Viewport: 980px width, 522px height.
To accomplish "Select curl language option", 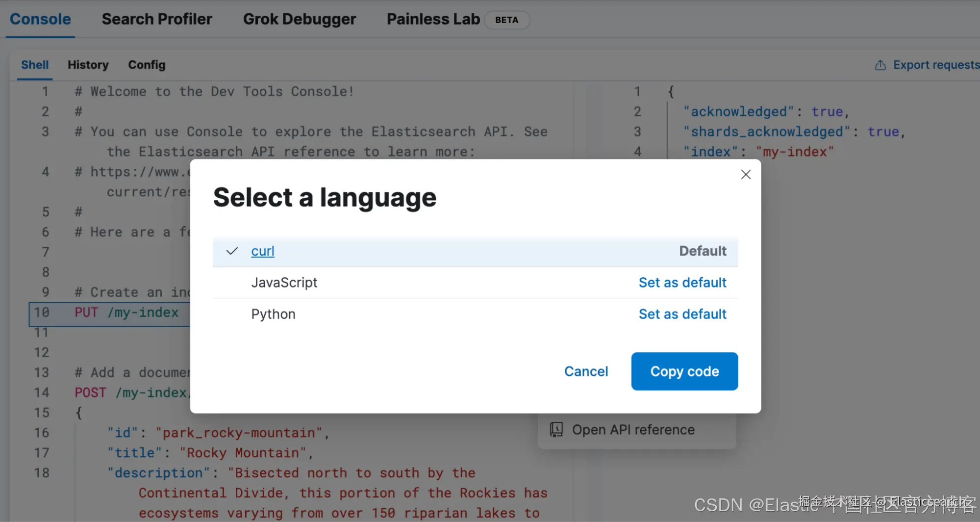I will pos(263,251).
